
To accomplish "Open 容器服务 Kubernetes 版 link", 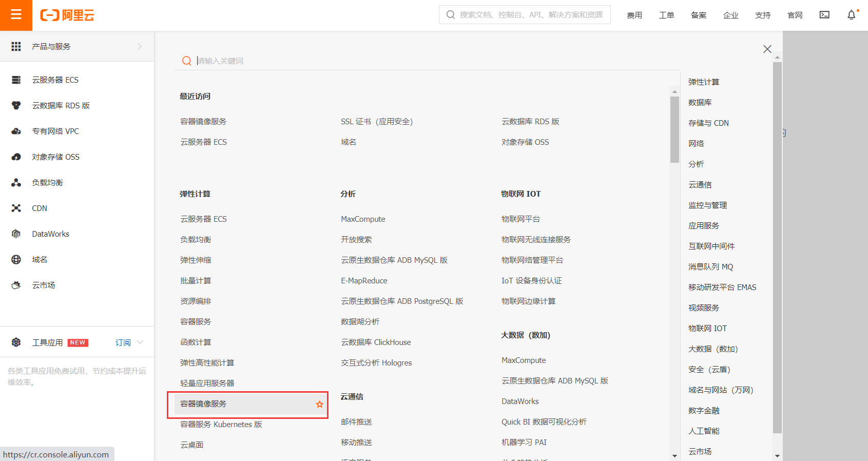I will click(x=221, y=425).
